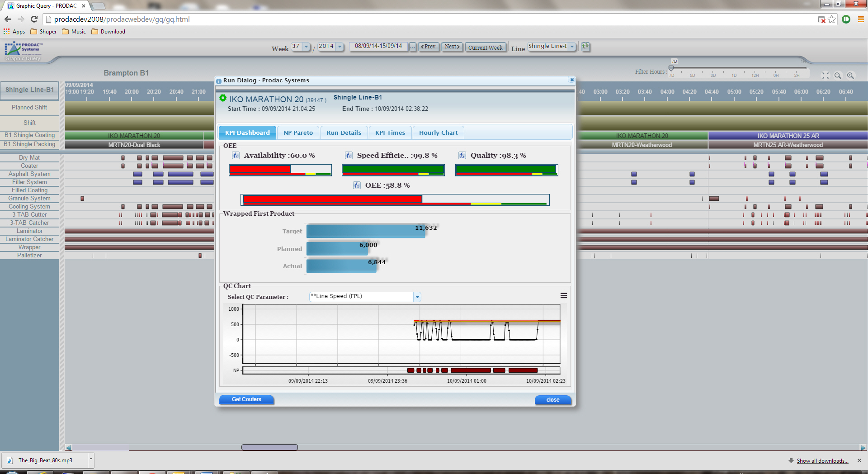Click the horizontal timeline scrollbar thumb
The width and height of the screenshot is (868, 474).
tap(269, 447)
